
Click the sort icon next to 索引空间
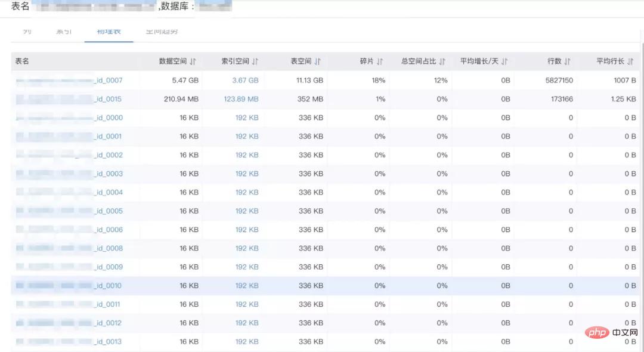click(255, 61)
